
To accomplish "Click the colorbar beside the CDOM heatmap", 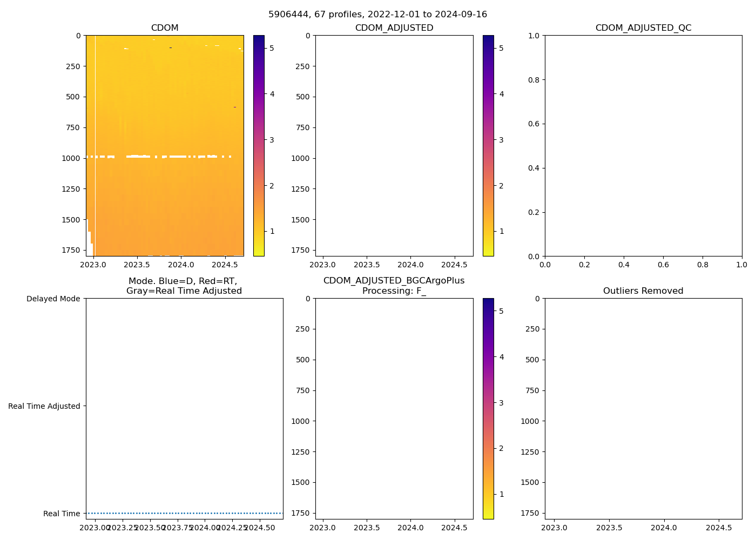I will pyautogui.click(x=259, y=146).
